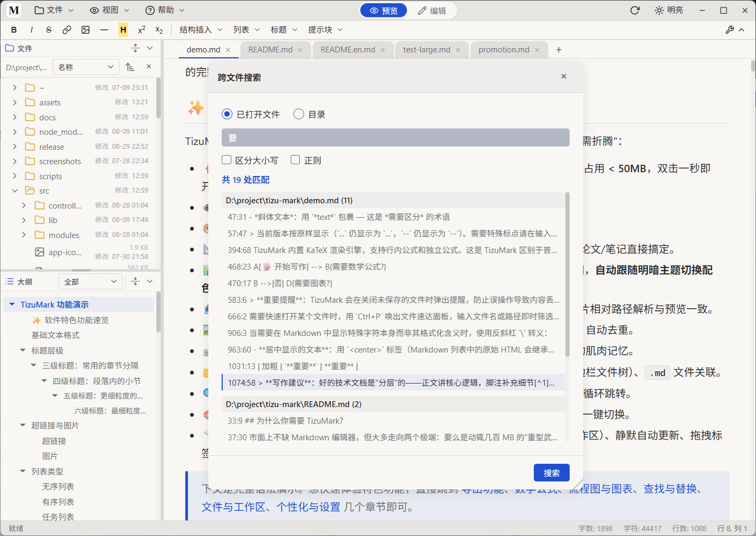Switch to 预览 preview mode

click(383, 11)
